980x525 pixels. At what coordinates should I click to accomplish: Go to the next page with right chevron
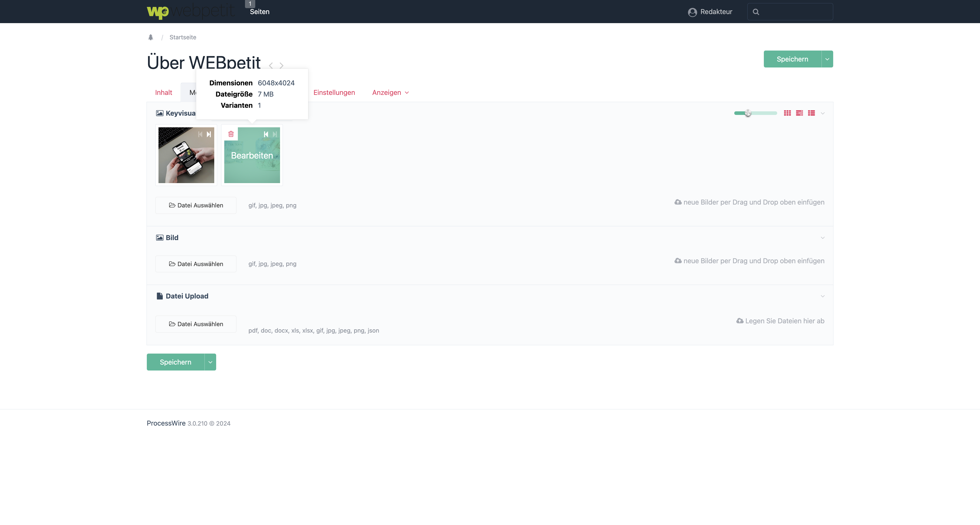[281, 66]
